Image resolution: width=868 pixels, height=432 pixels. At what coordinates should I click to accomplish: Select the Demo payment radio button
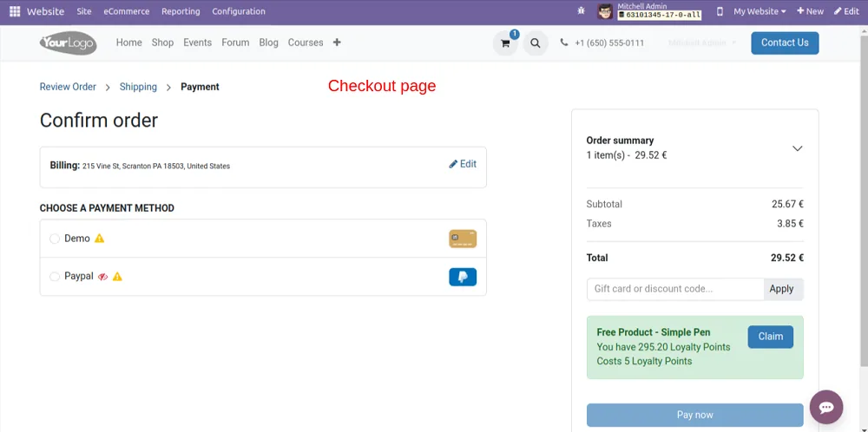pyautogui.click(x=54, y=239)
